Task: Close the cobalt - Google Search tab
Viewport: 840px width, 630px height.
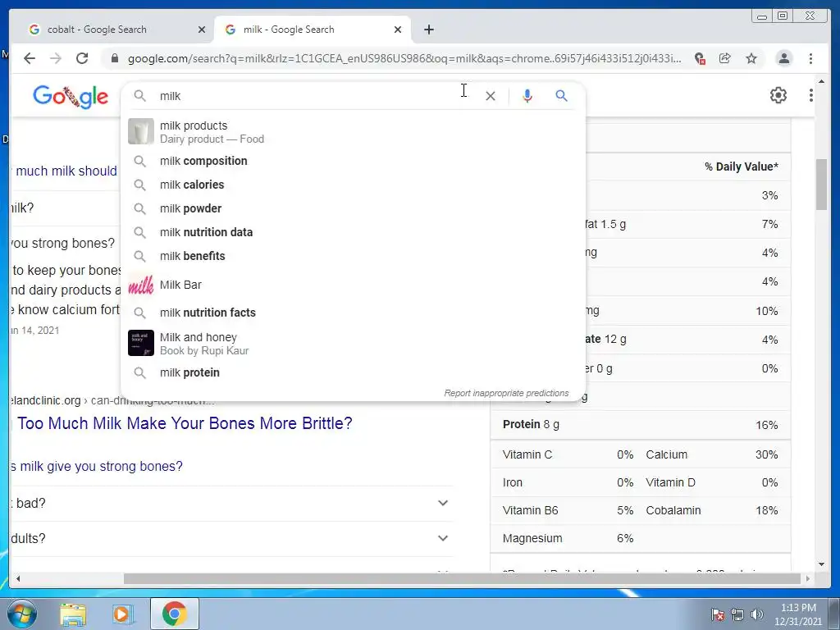Action: pos(202,30)
